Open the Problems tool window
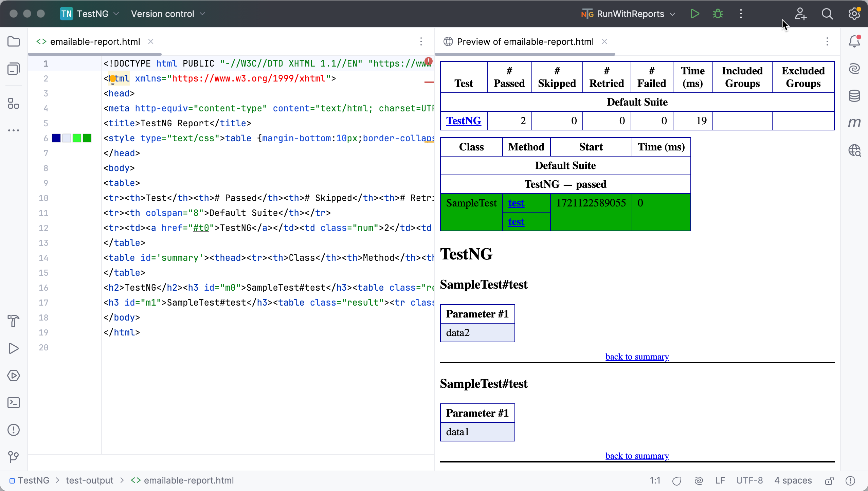 (x=14, y=430)
